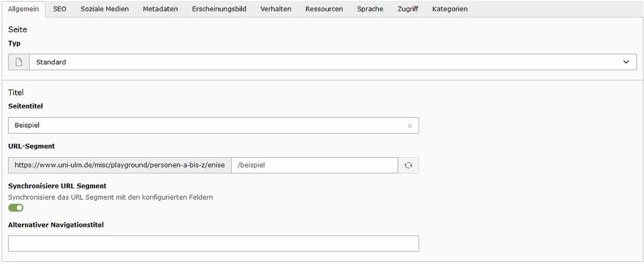
Task: Go to the Metadaten tab
Action: pyautogui.click(x=160, y=9)
